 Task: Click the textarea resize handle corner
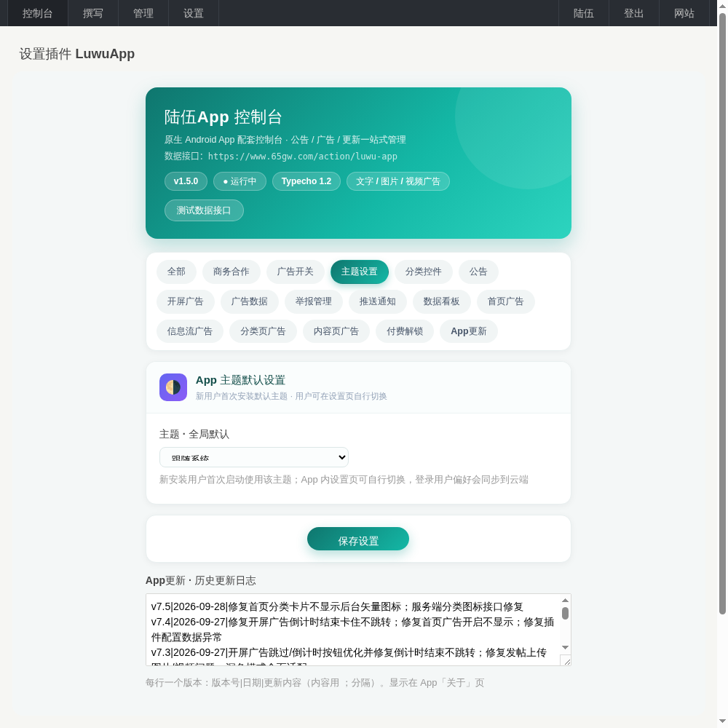[566, 661]
